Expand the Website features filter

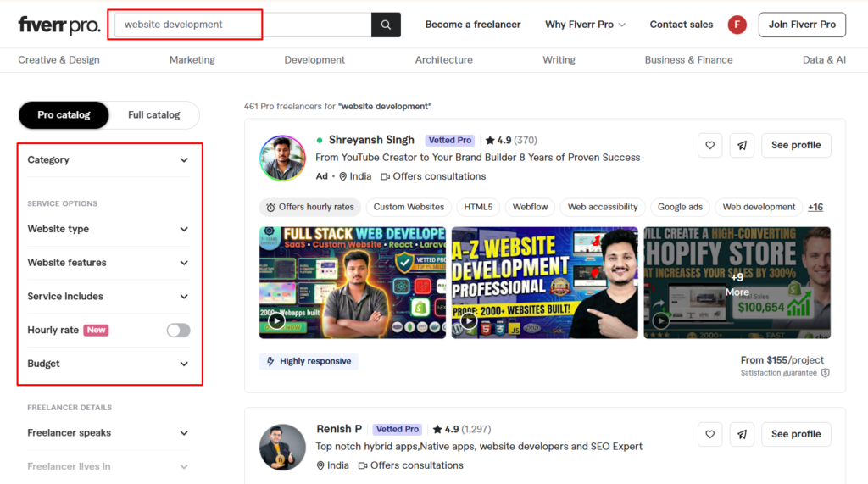[x=108, y=263]
